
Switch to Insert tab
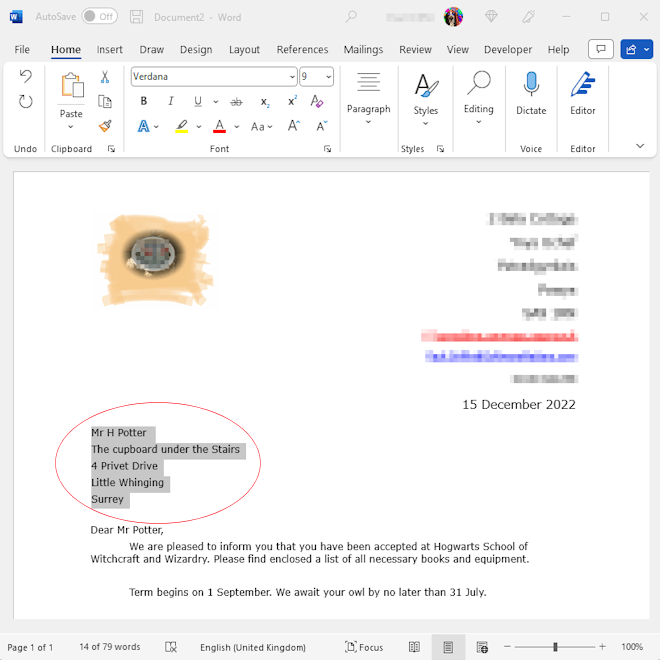[109, 49]
